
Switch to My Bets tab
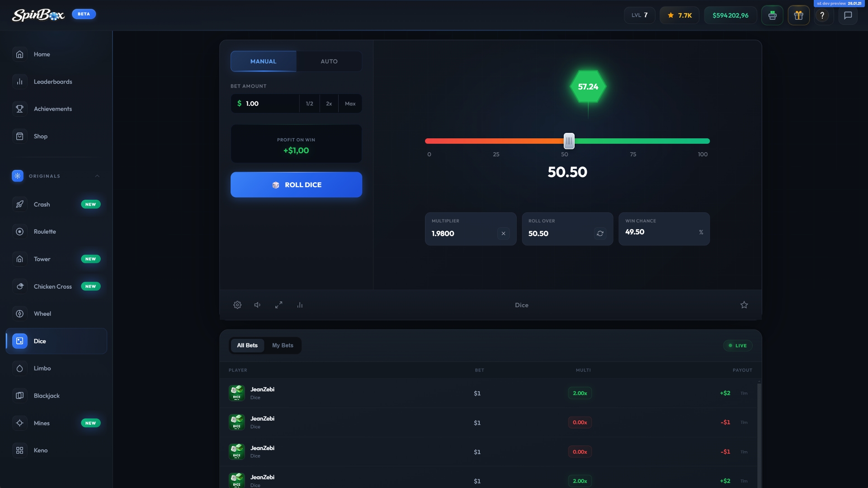point(283,346)
